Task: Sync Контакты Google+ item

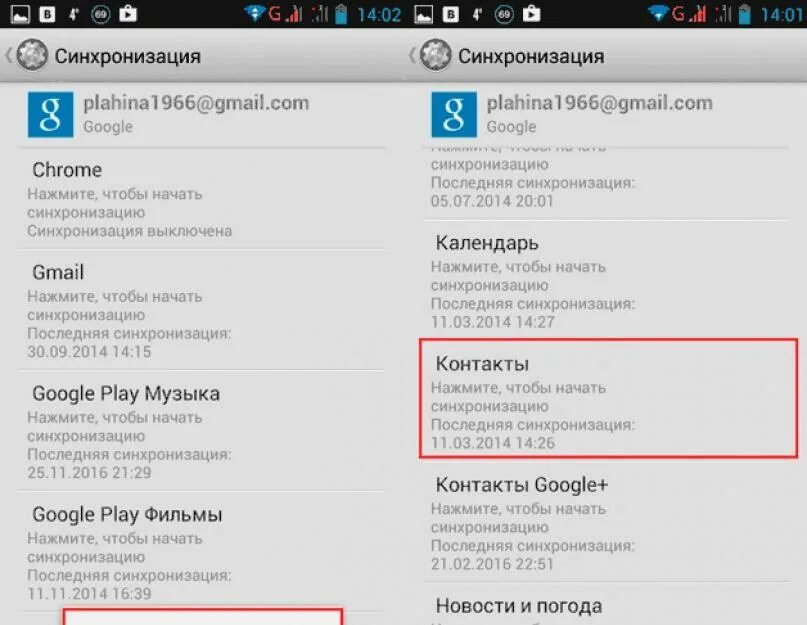Action: (x=606, y=522)
